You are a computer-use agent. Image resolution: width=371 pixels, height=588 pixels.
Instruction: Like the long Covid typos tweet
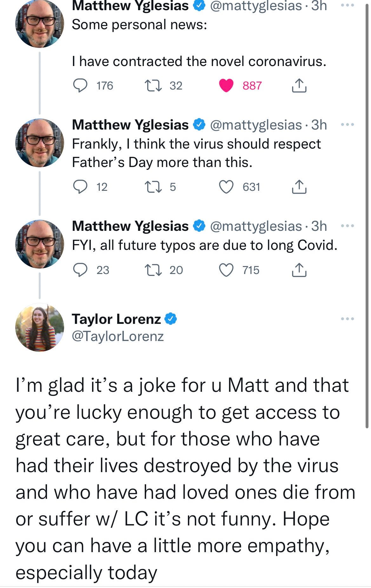pyautogui.click(x=226, y=270)
